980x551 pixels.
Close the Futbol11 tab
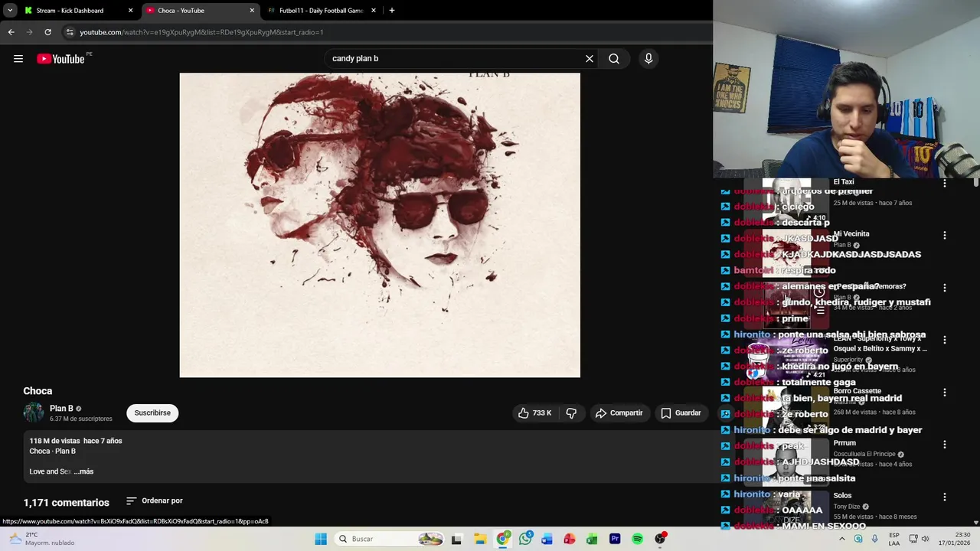tap(374, 11)
